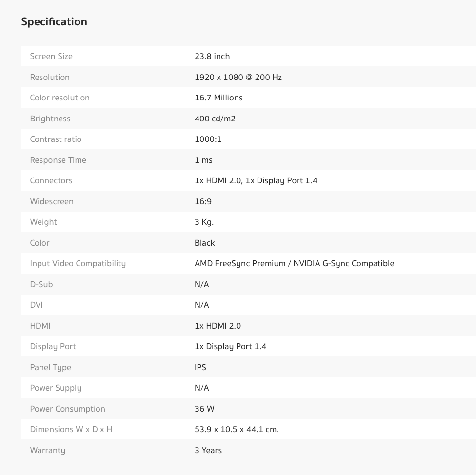Select the Connectors value text
Screen dimensions: 476x475
click(x=256, y=180)
